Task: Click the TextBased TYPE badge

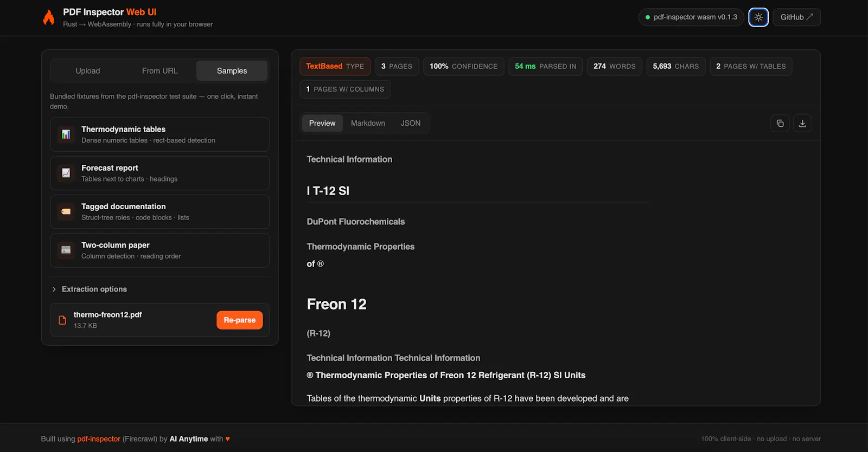Action: 335,66
